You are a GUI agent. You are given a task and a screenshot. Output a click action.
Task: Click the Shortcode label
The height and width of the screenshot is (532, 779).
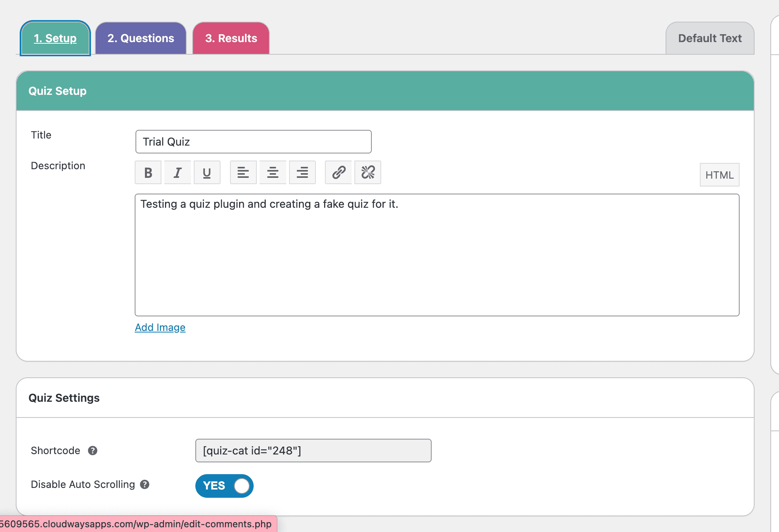[x=56, y=451]
